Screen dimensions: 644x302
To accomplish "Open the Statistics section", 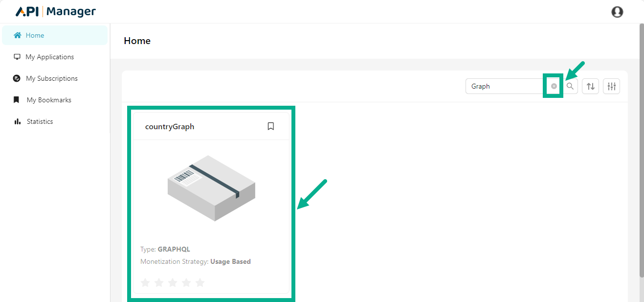I will tap(40, 121).
